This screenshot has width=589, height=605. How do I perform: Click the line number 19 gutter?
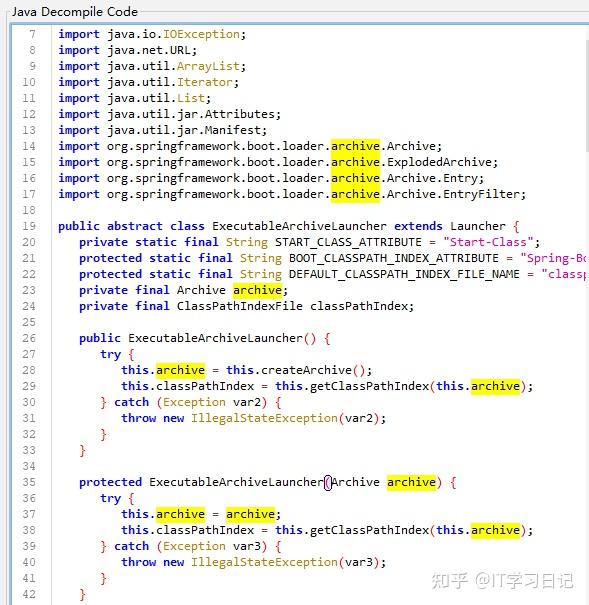point(29,226)
